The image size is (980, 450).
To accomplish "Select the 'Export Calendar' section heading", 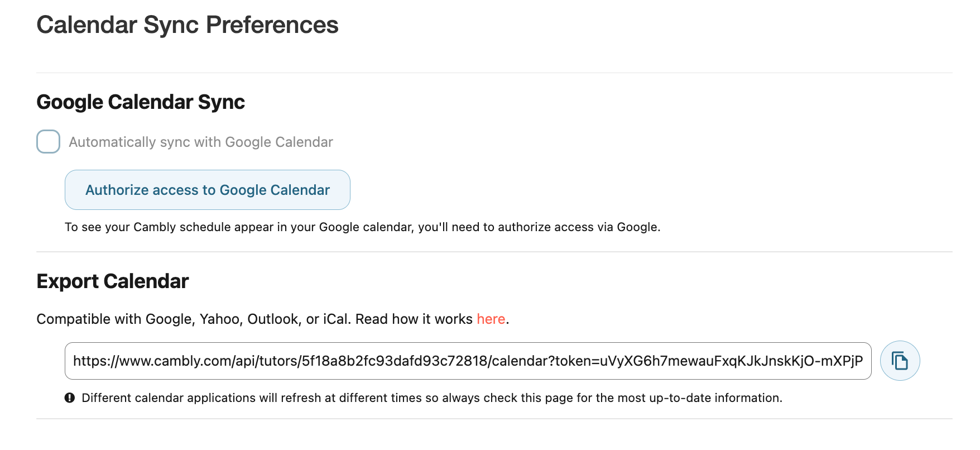I will tap(113, 281).
